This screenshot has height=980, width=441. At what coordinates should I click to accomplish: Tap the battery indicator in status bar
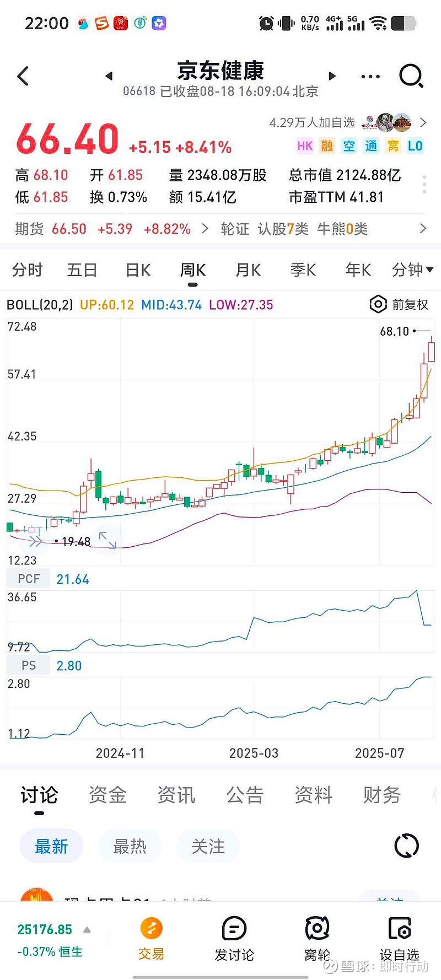pos(404,23)
